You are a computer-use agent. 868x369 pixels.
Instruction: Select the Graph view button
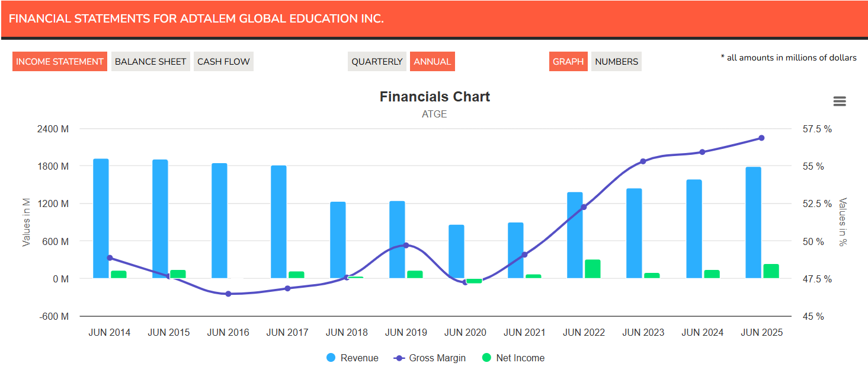568,62
